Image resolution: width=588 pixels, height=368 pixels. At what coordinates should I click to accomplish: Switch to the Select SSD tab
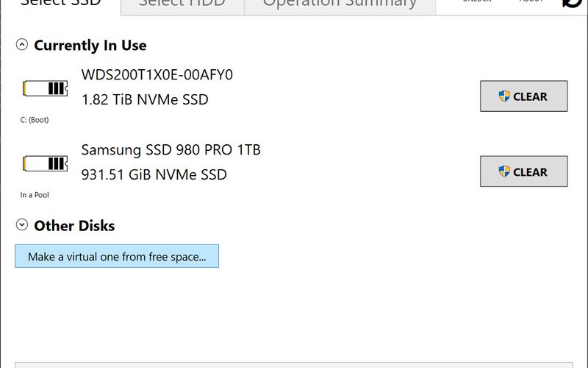(x=60, y=4)
